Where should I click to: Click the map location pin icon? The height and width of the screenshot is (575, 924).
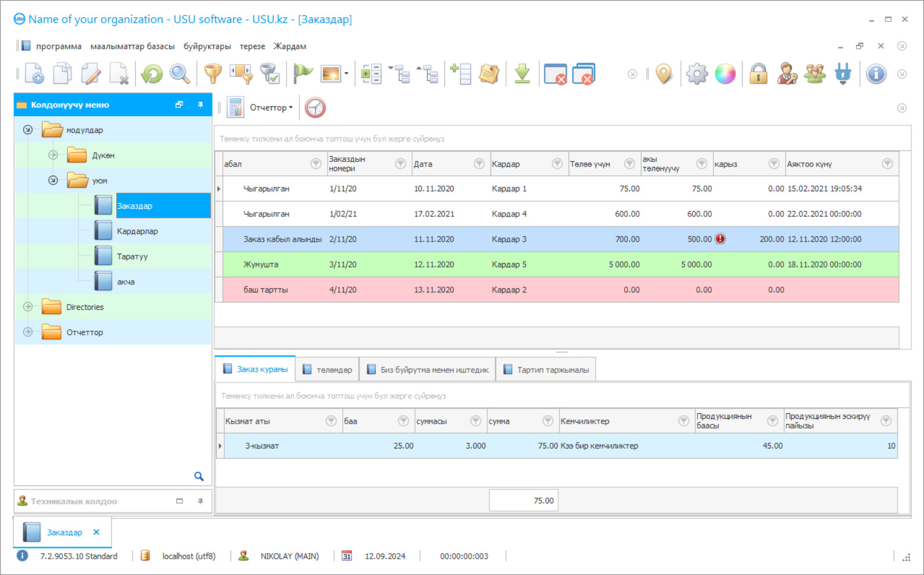[664, 74]
